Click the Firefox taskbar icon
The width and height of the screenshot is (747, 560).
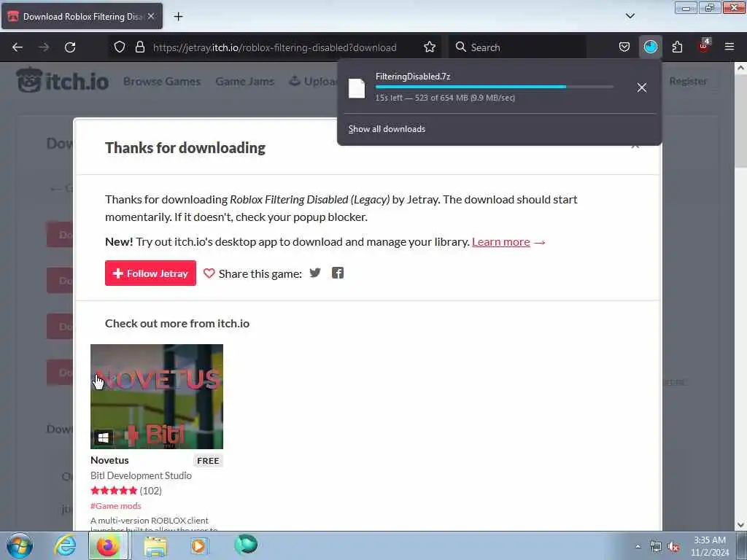click(108, 545)
